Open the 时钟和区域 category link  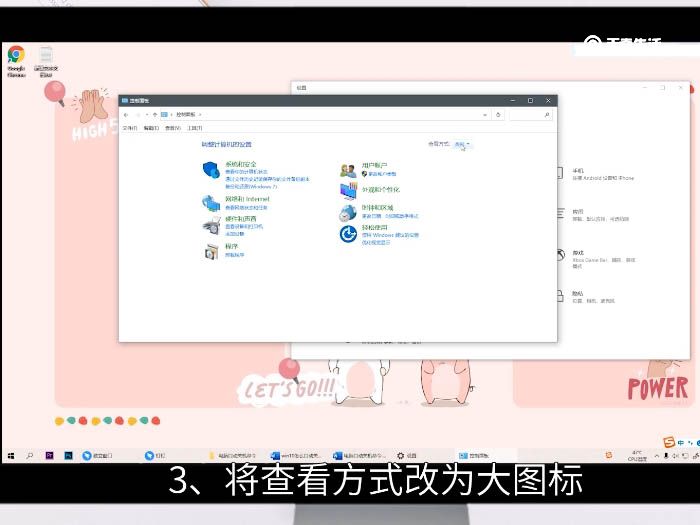coord(377,208)
